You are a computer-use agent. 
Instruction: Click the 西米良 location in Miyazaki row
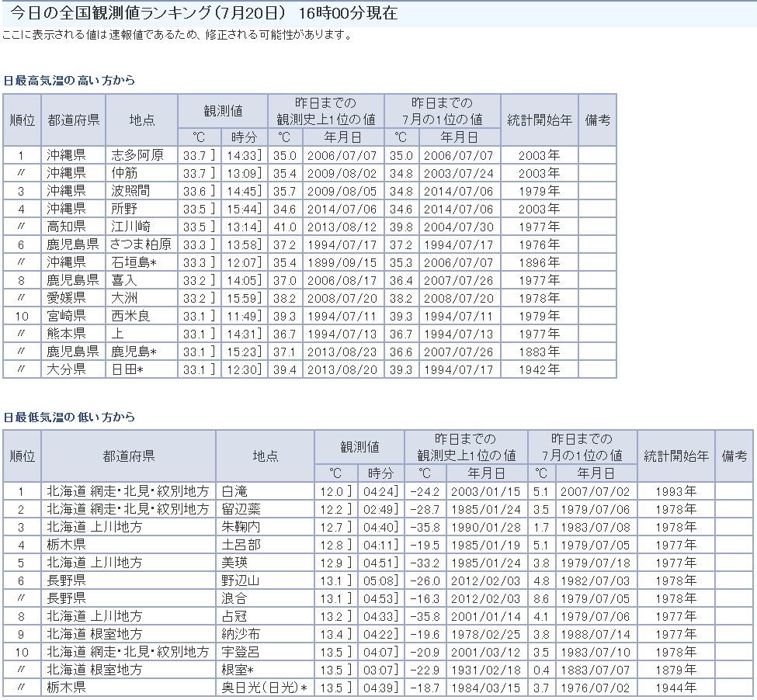click(130, 316)
